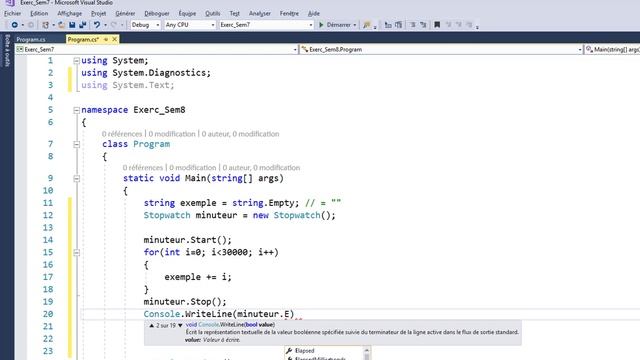Click CodeLens '0 références' above Main method
The height and width of the screenshot is (360, 640).
click(143, 168)
